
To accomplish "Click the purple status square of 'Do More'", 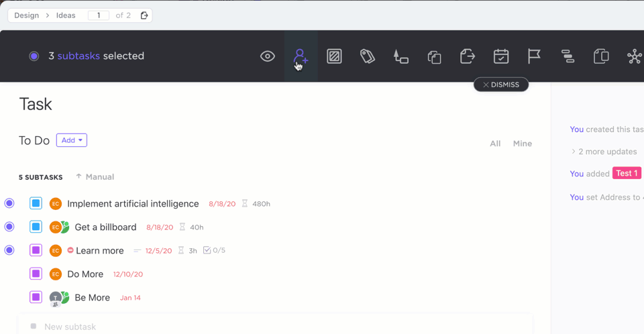I will (x=36, y=274).
